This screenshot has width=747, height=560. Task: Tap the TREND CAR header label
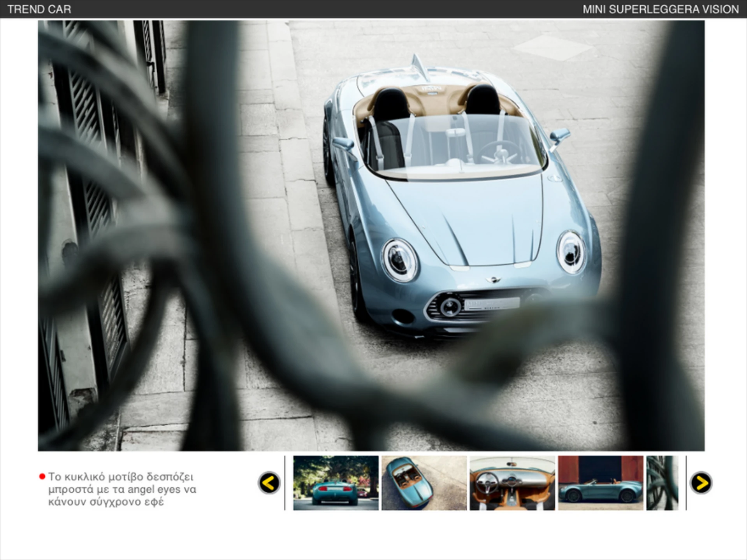(x=39, y=9)
